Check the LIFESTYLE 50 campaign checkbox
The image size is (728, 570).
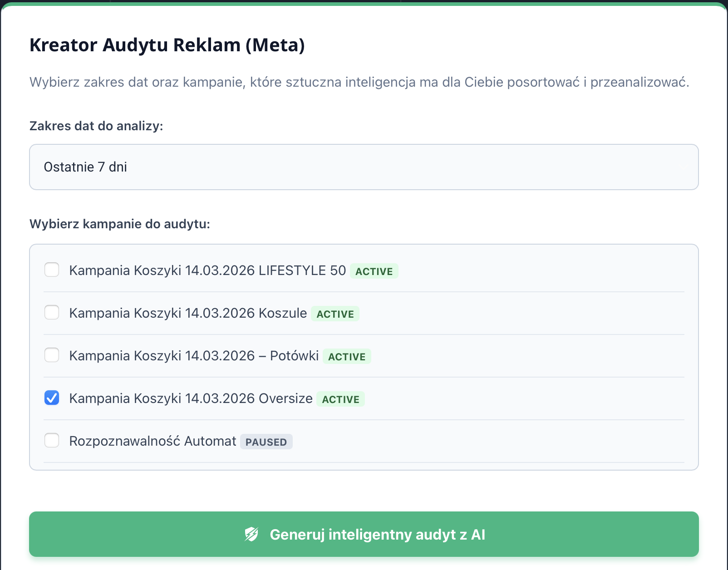point(52,270)
